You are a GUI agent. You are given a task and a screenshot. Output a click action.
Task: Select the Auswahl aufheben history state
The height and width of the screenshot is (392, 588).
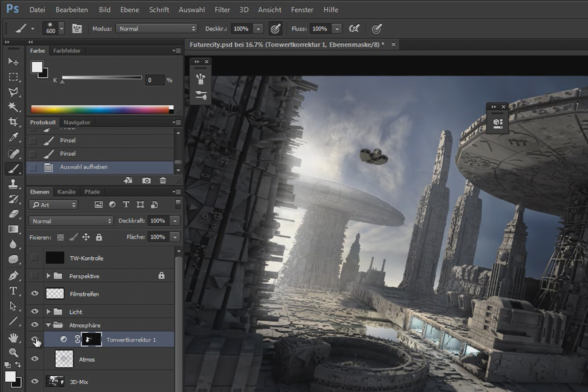[100, 167]
